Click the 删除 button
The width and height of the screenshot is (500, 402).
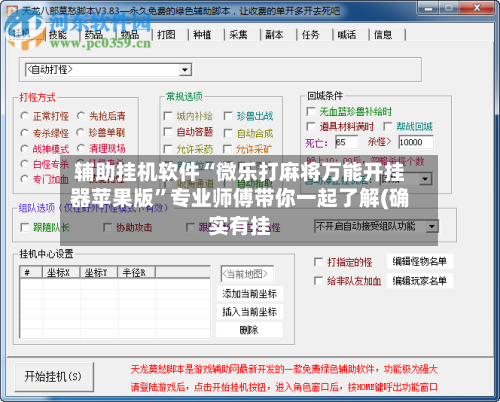[x=249, y=330]
